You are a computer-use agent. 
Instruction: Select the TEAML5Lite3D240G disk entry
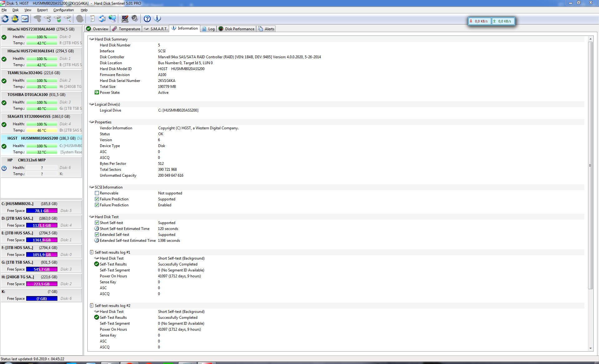click(41, 80)
